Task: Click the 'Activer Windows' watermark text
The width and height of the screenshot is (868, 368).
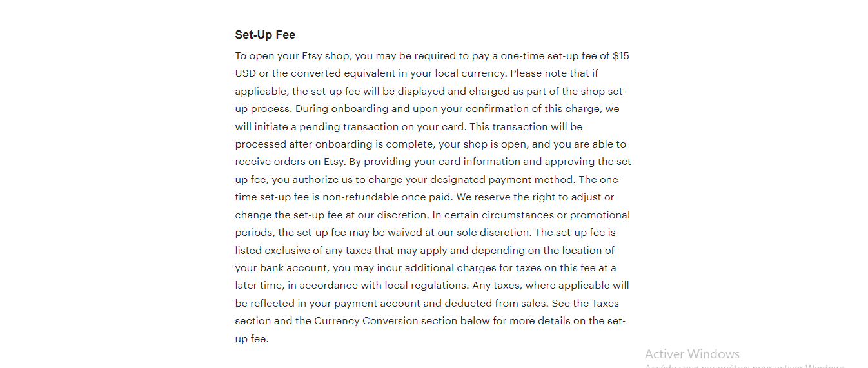Action: tap(692, 354)
